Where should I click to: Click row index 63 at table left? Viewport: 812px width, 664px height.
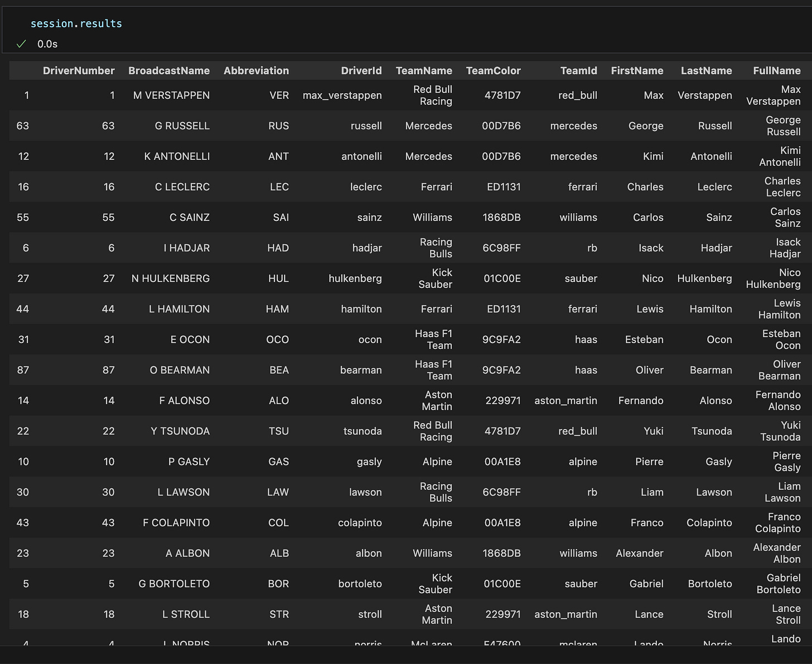click(x=22, y=126)
